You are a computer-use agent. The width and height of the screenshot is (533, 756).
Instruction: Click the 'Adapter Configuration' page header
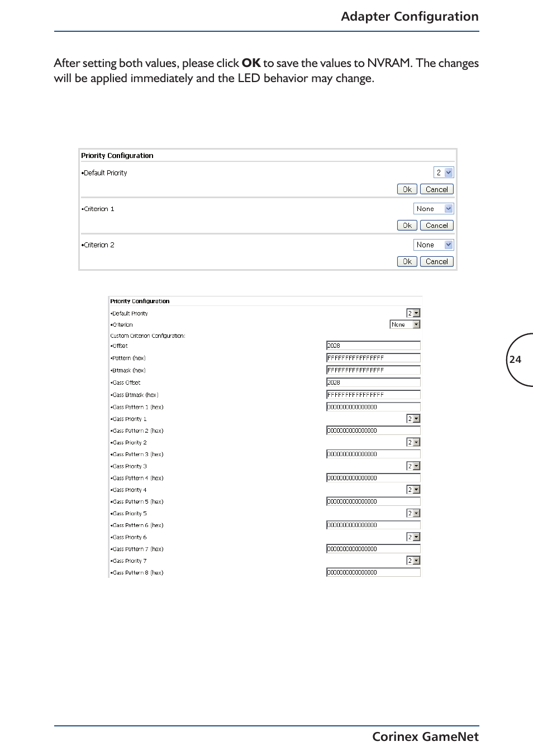[x=410, y=17]
